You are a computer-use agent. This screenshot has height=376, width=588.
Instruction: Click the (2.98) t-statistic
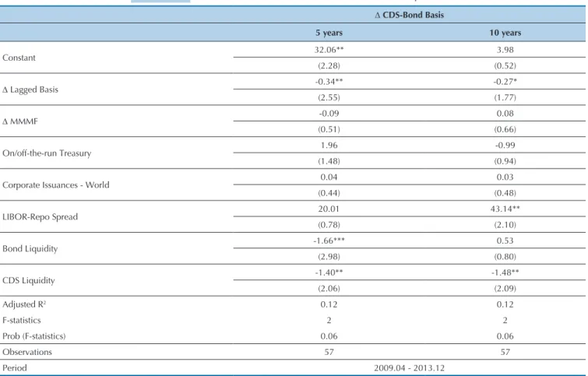(329, 257)
